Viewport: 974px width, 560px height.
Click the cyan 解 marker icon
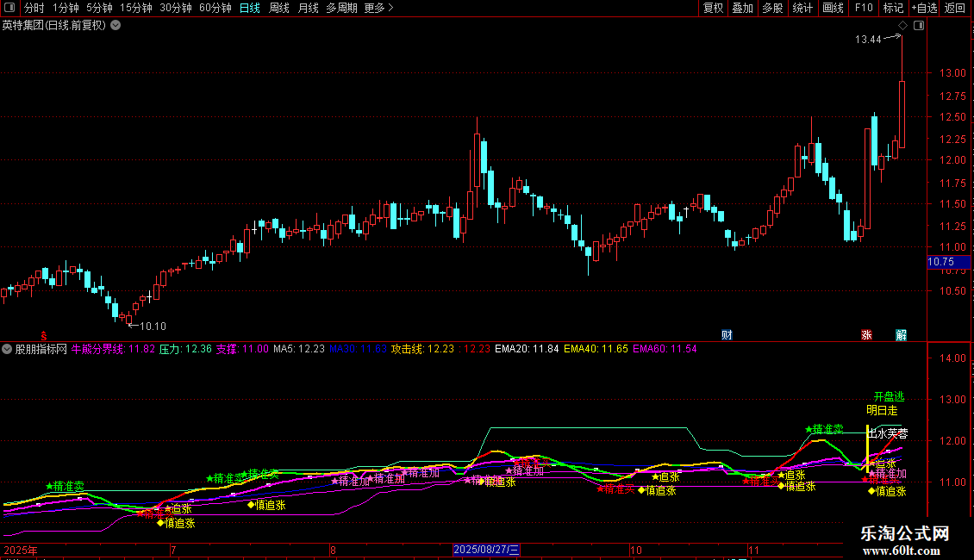902,335
